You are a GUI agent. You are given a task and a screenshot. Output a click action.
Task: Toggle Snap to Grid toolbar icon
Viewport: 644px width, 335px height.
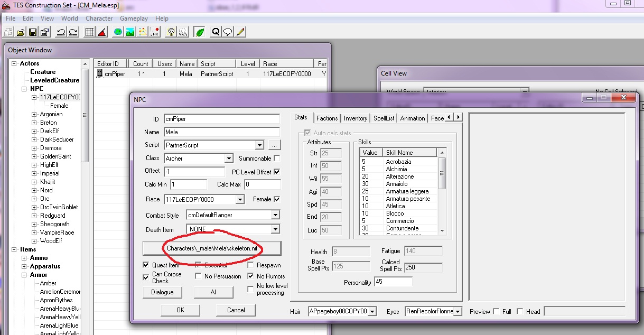coord(89,32)
